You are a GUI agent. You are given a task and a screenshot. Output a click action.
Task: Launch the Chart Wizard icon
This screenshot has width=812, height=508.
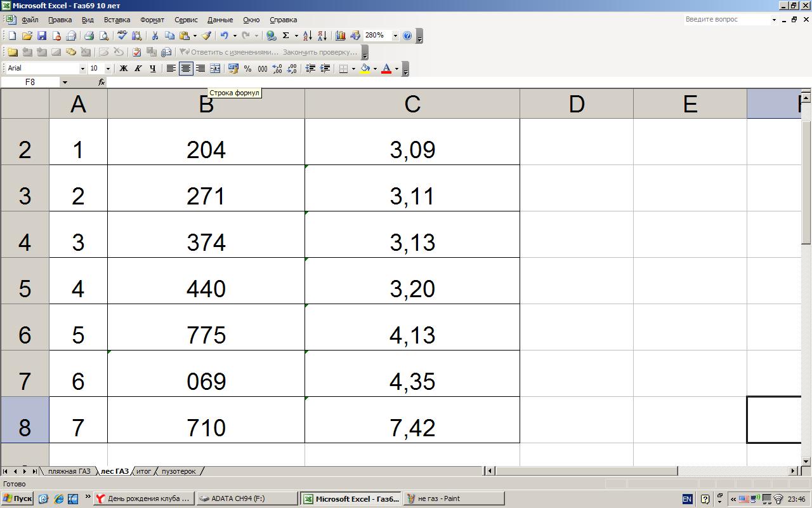(341, 36)
